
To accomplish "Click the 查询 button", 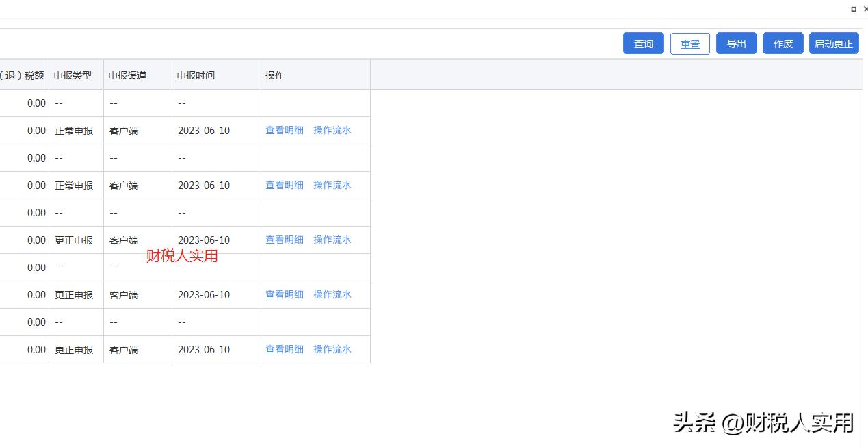I will pyautogui.click(x=643, y=44).
